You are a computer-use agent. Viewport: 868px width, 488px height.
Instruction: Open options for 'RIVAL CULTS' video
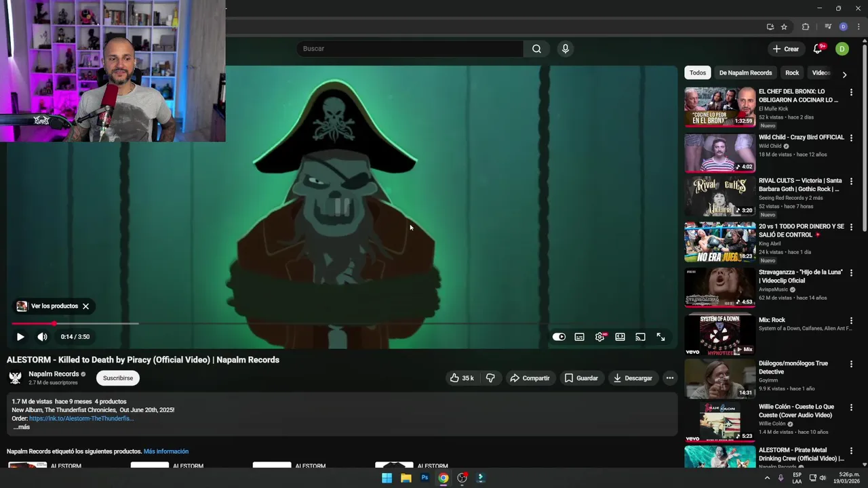(851, 182)
